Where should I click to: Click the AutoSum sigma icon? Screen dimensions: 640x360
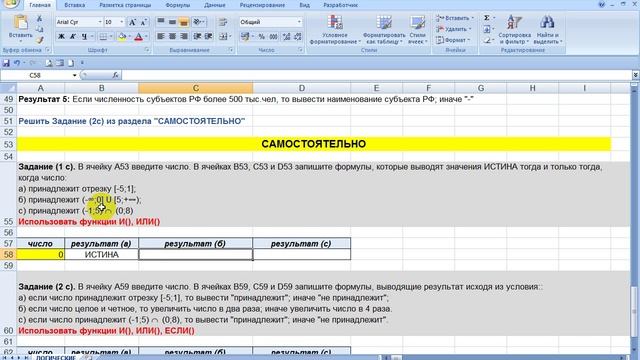click(x=487, y=18)
